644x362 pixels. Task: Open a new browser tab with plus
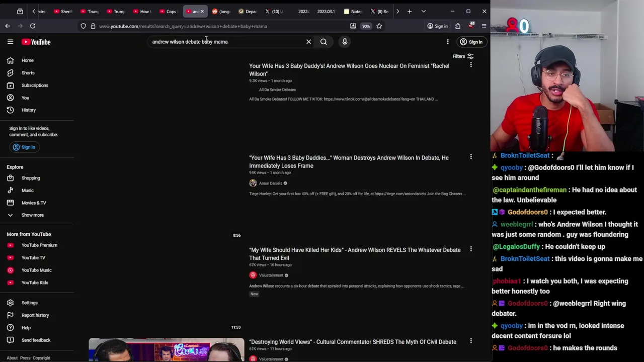coord(410,11)
